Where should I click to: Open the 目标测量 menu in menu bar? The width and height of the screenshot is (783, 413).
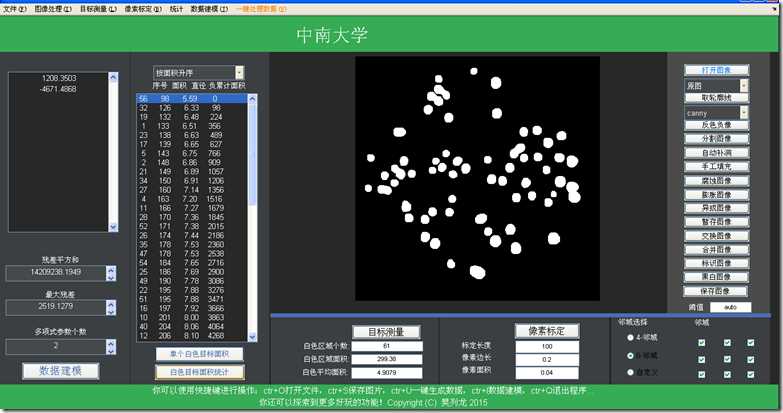98,9
